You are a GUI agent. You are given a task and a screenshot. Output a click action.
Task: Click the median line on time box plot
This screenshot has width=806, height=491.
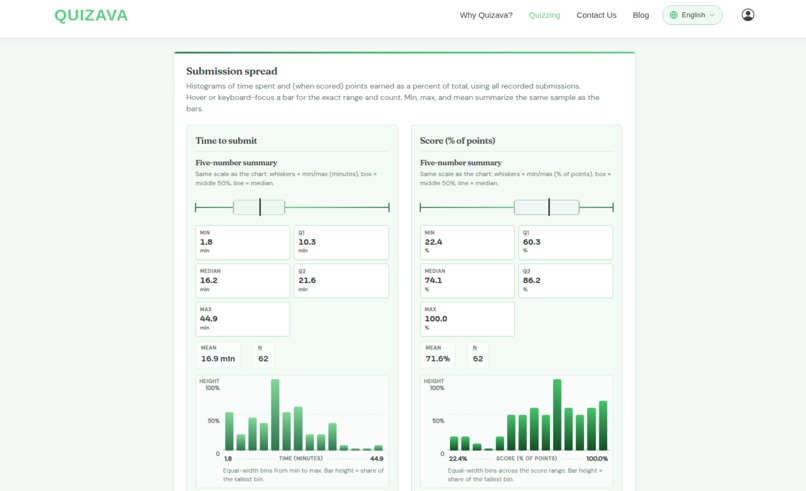tap(260, 207)
